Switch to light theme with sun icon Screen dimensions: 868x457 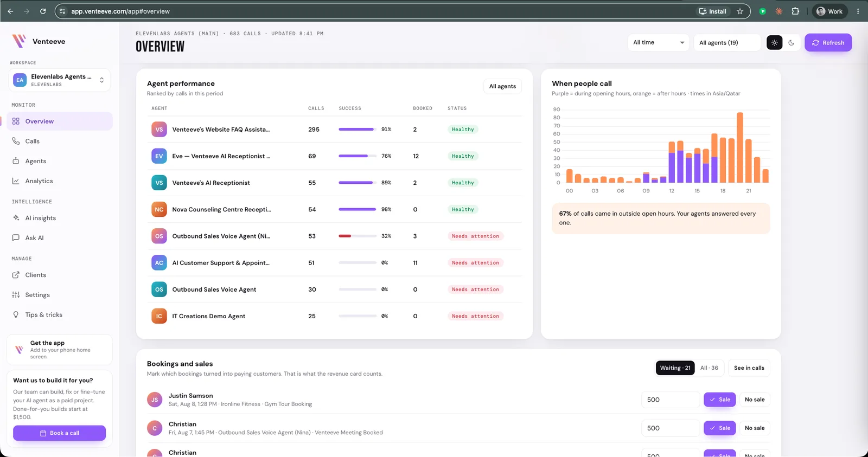point(774,43)
